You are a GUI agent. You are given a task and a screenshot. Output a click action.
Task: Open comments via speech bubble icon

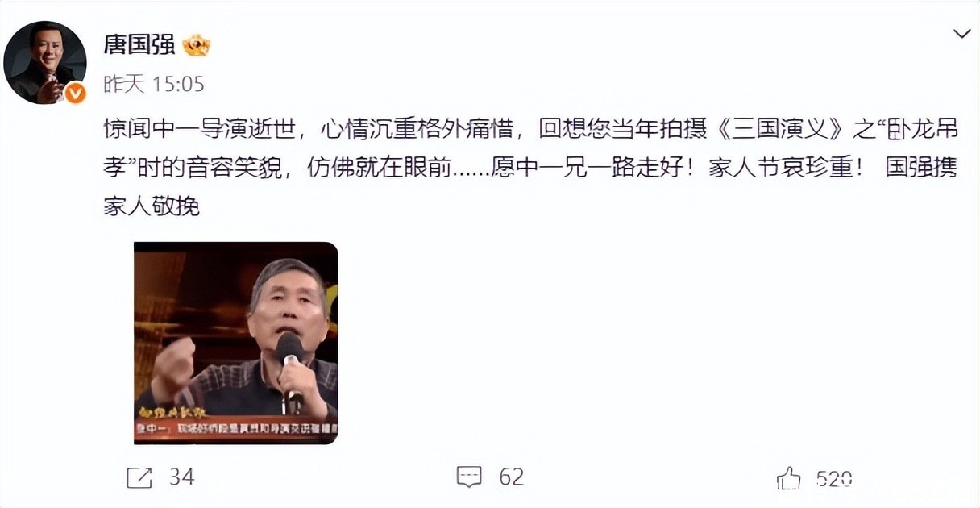(x=469, y=477)
